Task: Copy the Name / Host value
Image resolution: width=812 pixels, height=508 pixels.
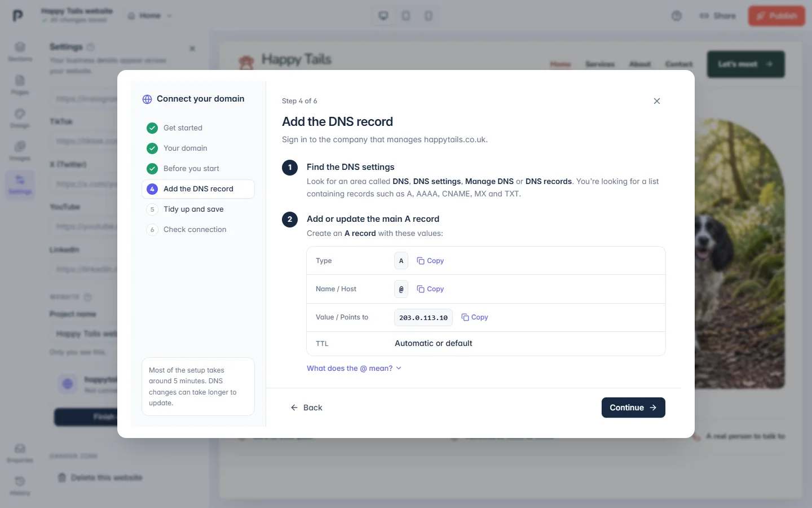Action: point(430,289)
